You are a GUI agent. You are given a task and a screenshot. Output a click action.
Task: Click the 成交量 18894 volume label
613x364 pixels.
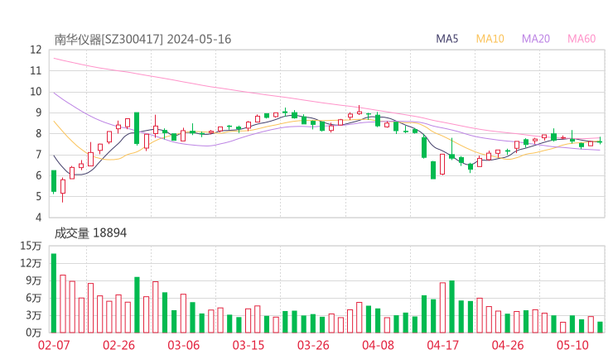90,233
